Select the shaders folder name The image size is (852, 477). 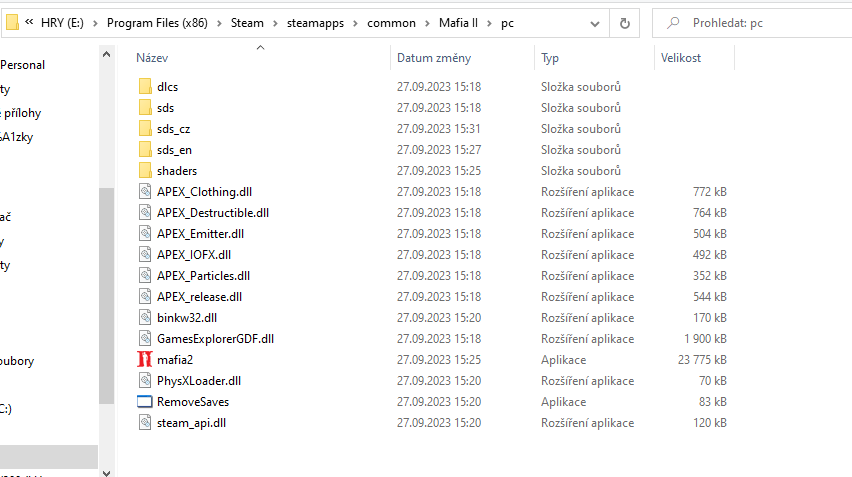click(177, 171)
